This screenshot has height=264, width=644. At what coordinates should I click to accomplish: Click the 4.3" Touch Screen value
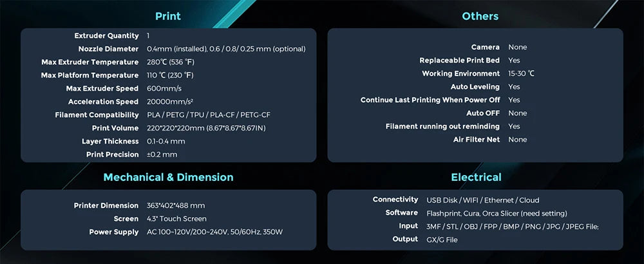click(x=176, y=219)
